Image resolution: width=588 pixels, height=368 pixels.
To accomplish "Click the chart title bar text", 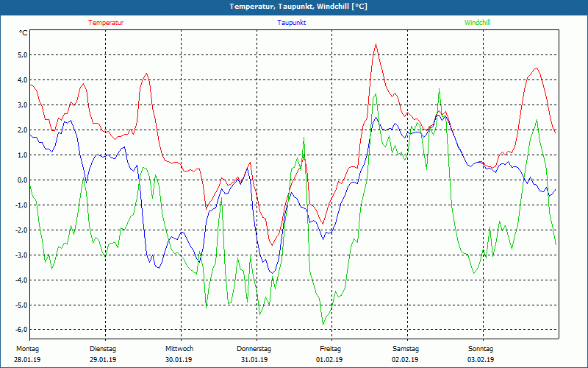I will [294, 7].
